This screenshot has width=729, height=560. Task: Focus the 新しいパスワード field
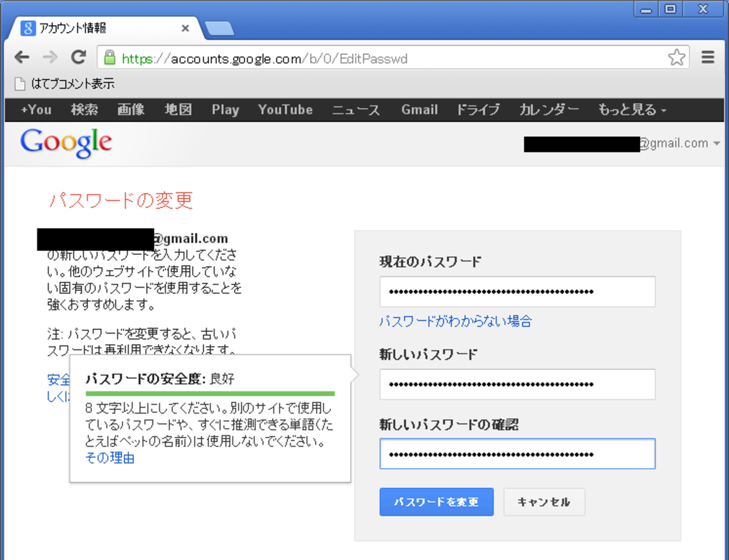pyautogui.click(x=517, y=385)
